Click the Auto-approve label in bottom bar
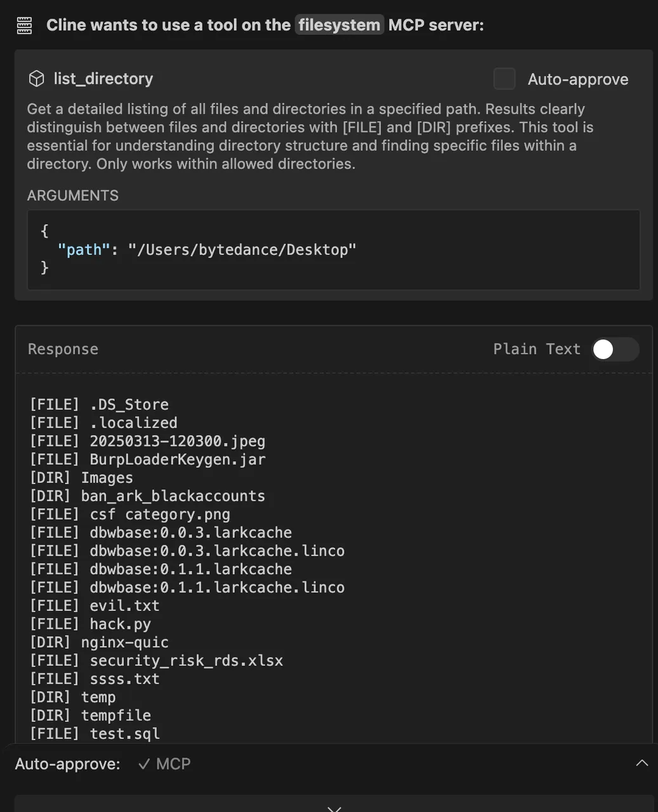 coord(67,764)
